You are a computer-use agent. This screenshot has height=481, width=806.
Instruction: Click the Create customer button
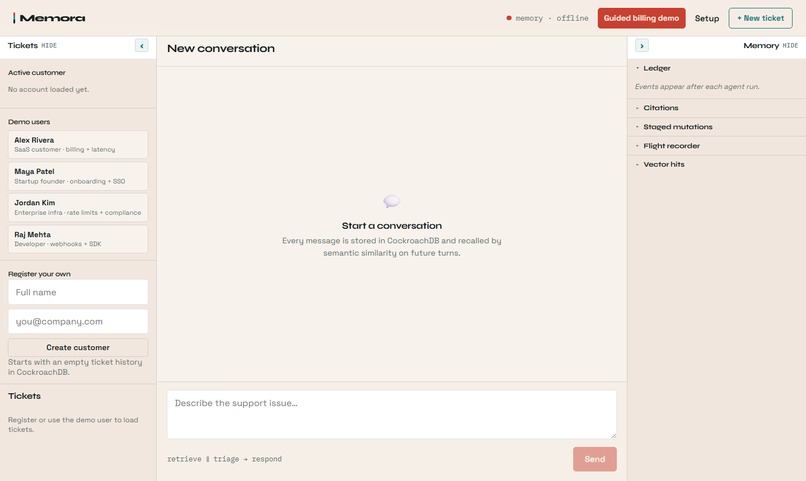click(x=78, y=347)
